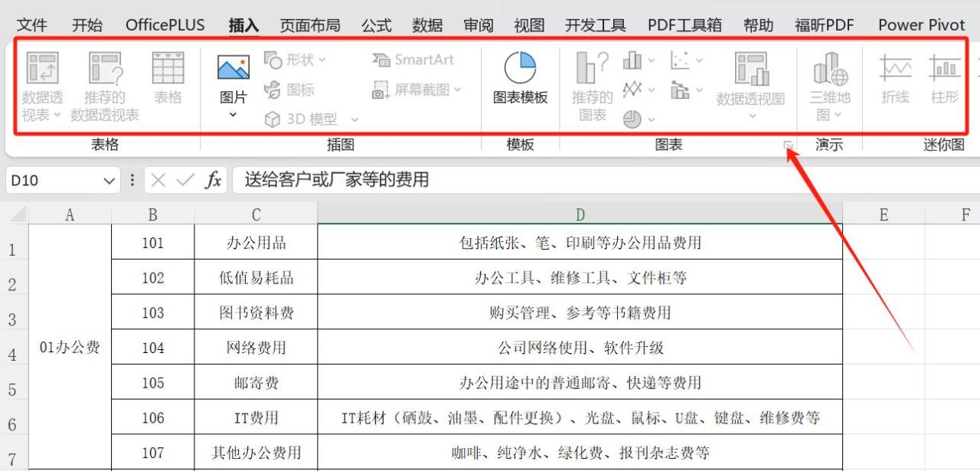Expand the combo chart dropdown arrow
The height and width of the screenshot is (471, 980).
point(699,90)
